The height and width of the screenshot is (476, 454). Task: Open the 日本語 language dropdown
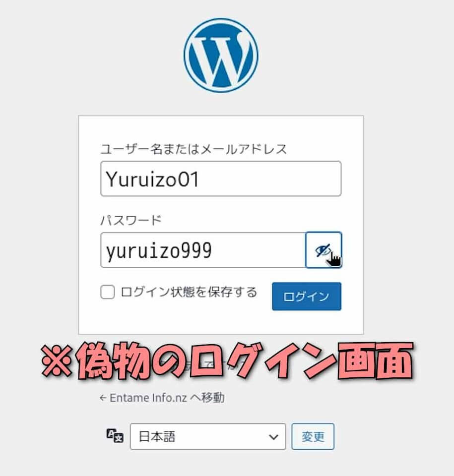point(208,436)
